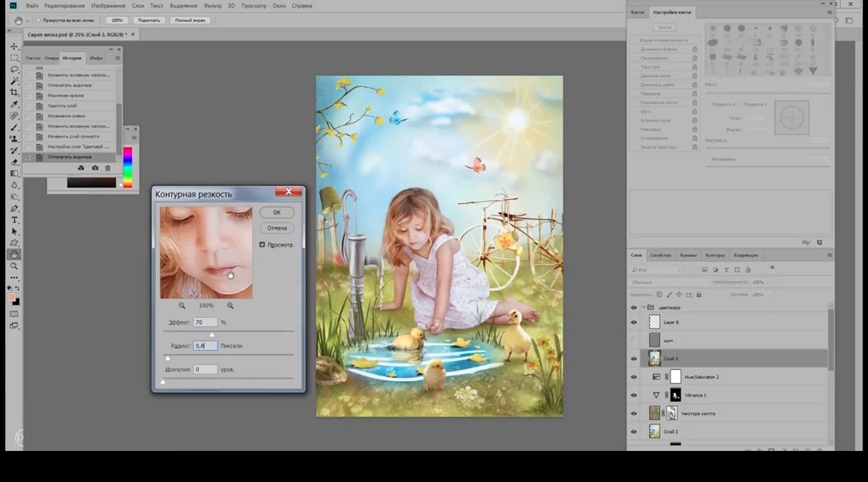Switch to the Каналы tab
868x482 pixels.
pos(688,256)
